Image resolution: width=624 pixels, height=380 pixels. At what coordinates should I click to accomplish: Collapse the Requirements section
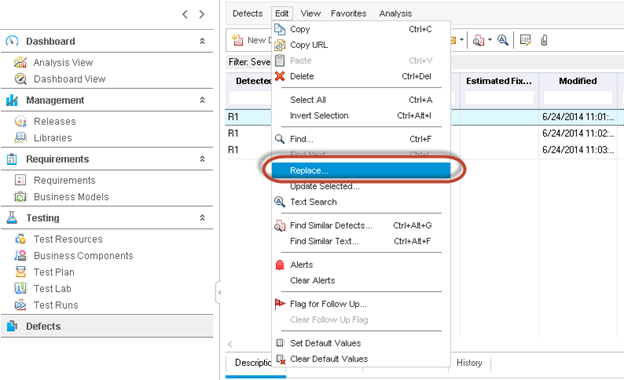tap(202, 159)
